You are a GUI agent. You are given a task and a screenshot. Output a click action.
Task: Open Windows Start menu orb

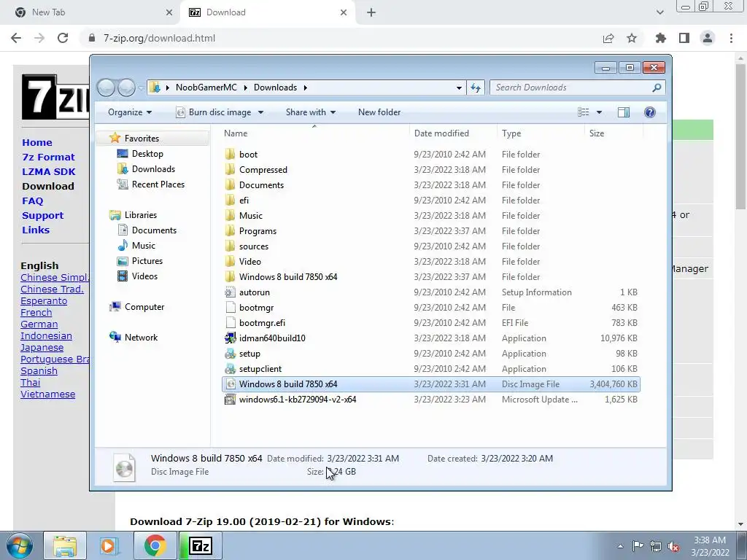20,545
